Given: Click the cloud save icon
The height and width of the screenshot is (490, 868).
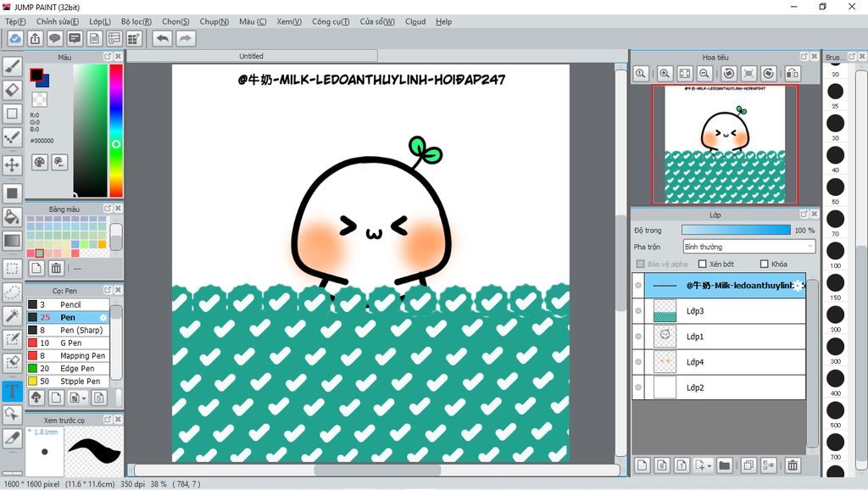Looking at the screenshot, I should click(x=15, y=39).
